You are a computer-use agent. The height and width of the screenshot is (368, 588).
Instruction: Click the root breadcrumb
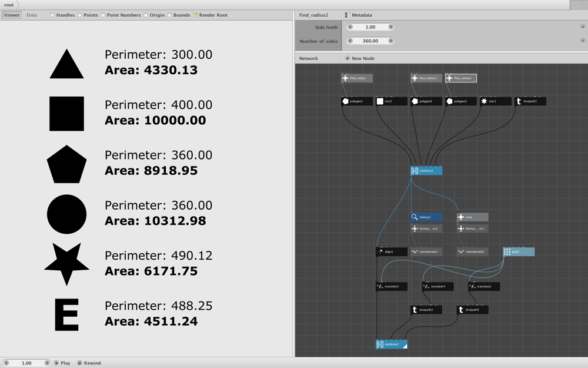pyautogui.click(x=9, y=5)
